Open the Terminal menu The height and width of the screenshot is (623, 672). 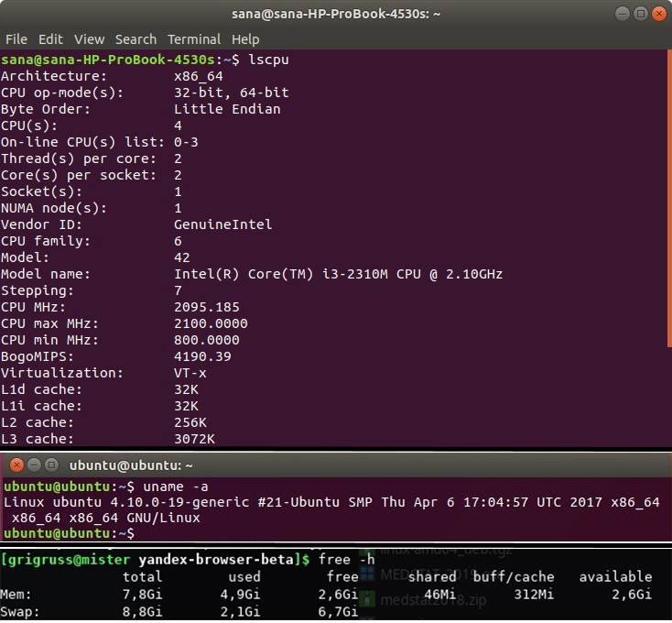pos(193,39)
